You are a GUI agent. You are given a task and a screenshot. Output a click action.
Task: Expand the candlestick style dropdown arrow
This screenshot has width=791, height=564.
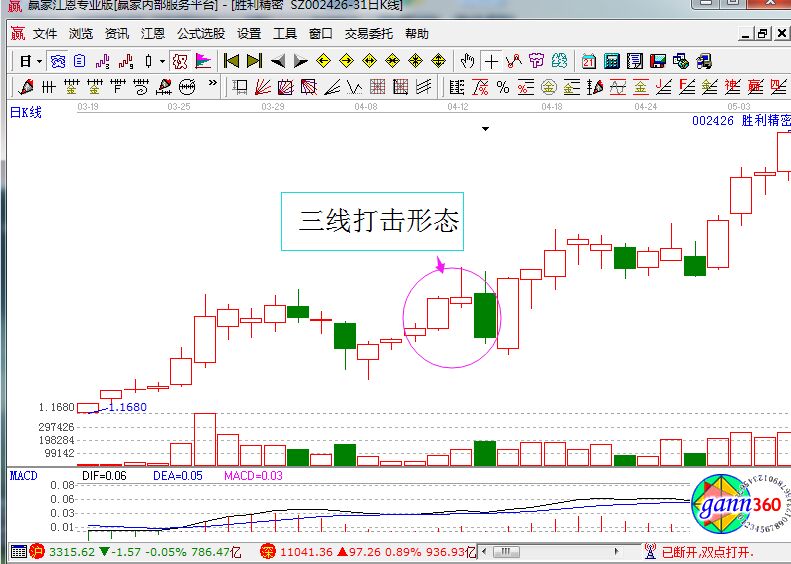point(162,61)
